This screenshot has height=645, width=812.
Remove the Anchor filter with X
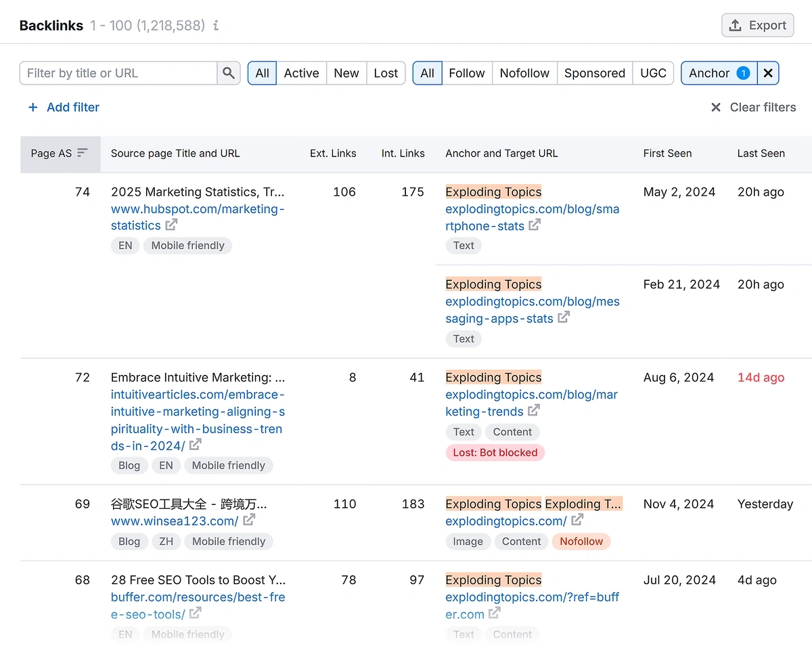click(x=768, y=73)
